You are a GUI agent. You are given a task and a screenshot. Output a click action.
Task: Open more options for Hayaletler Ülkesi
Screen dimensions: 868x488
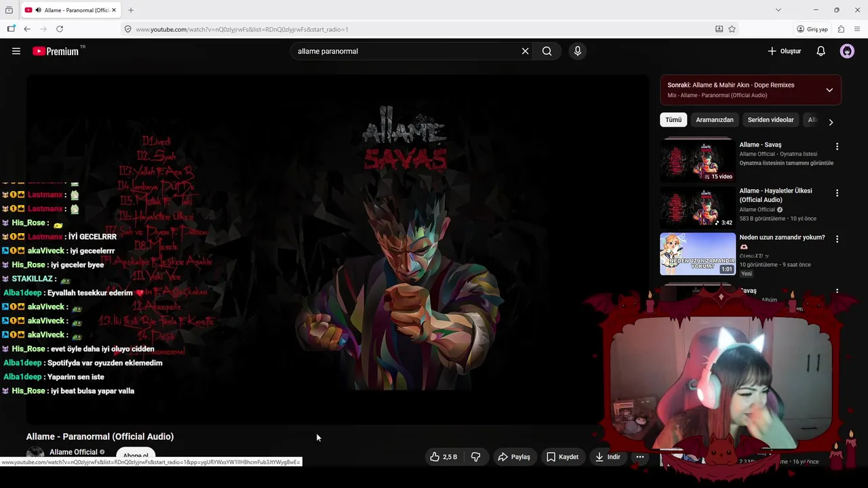click(x=837, y=193)
